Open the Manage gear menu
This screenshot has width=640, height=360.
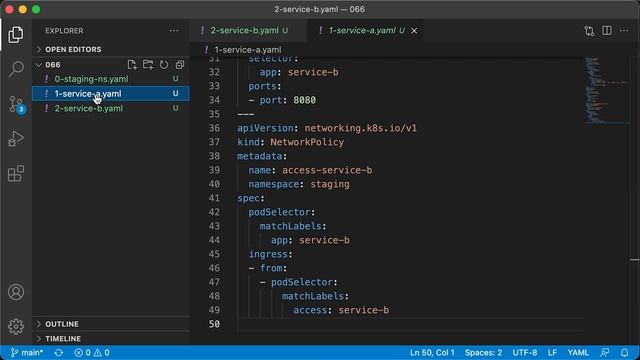pyautogui.click(x=16, y=327)
